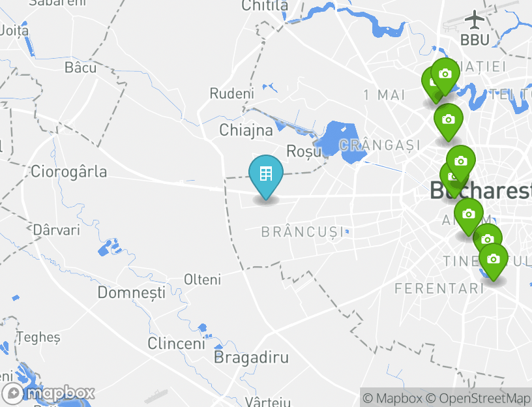Viewport: 532px width, 407px height.
Task: Select the Brâncuși neighborhood label
Action: pyautogui.click(x=303, y=232)
